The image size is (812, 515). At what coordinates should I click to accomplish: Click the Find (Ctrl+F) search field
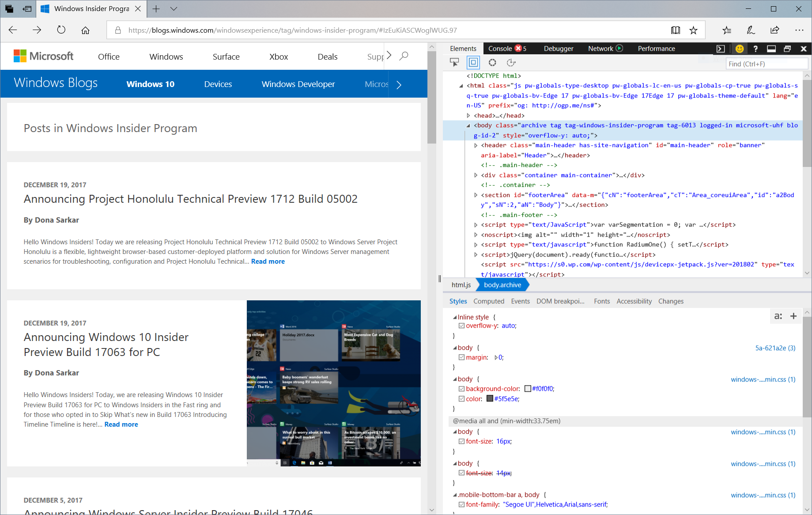(x=767, y=64)
